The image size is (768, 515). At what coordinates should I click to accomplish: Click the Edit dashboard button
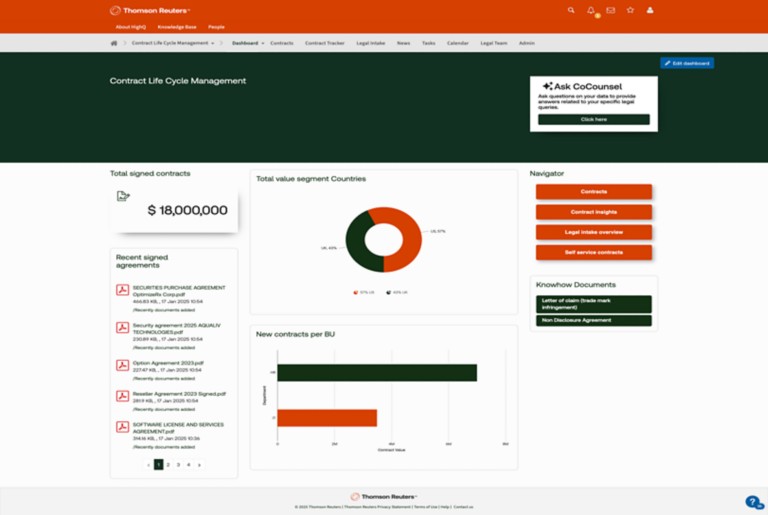coord(687,63)
